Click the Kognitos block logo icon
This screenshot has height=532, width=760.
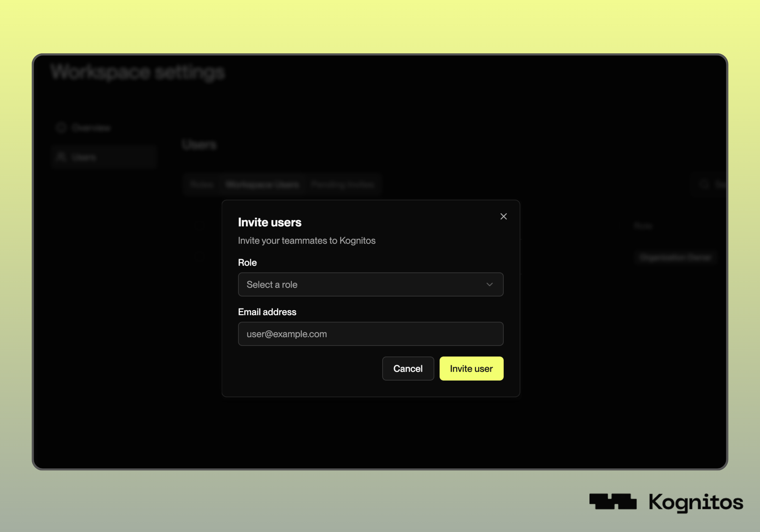click(613, 502)
